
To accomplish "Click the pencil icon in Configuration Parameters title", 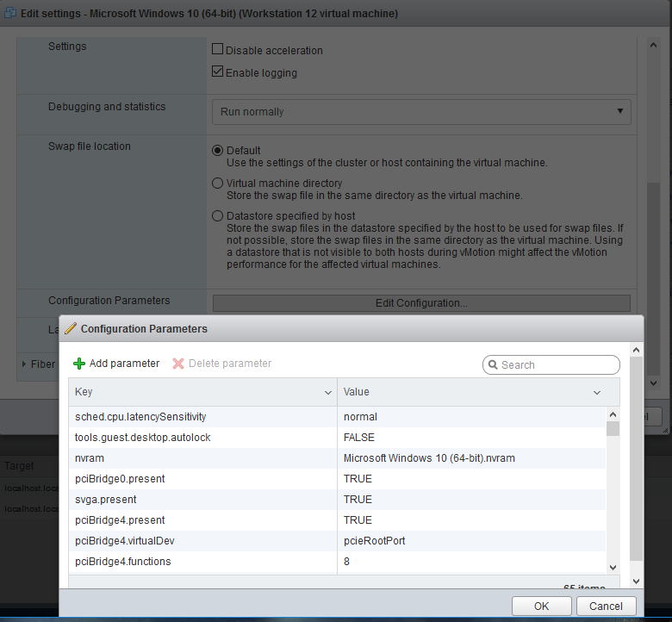I will pyautogui.click(x=71, y=328).
